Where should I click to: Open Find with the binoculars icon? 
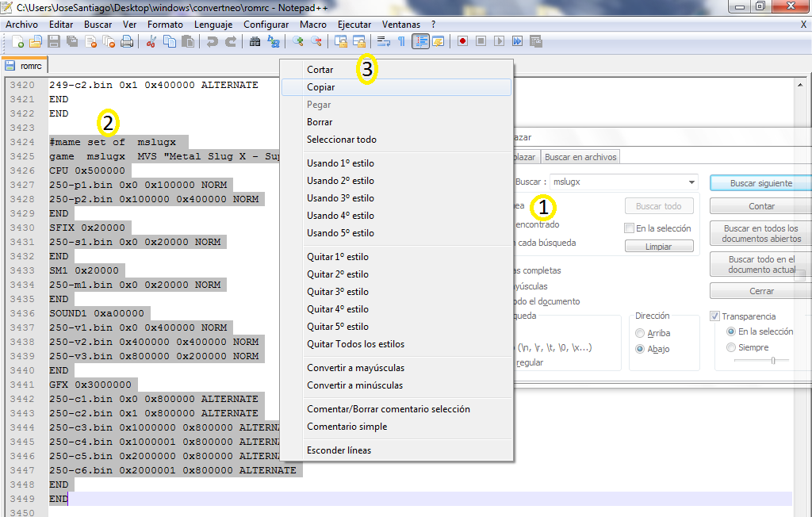pyautogui.click(x=255, y=41)
